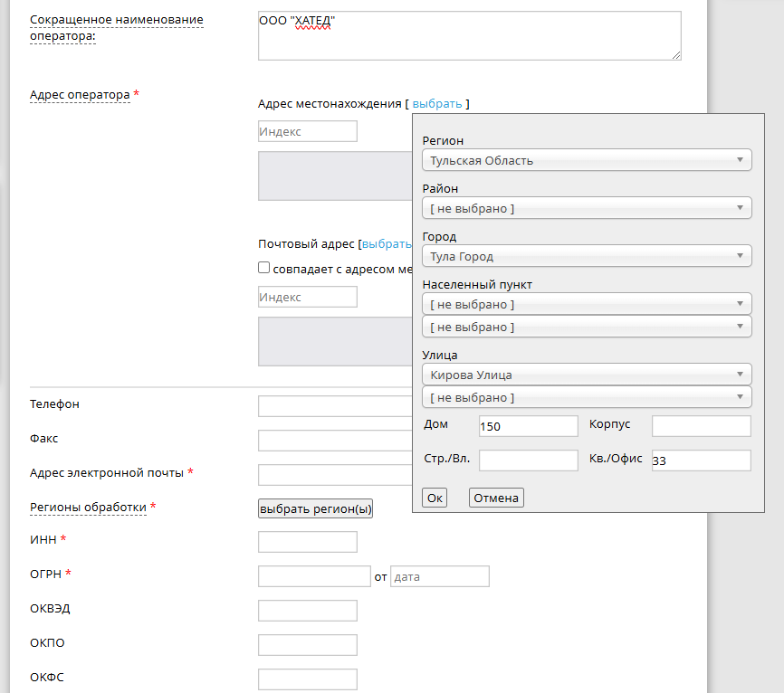Click the ИНН input field

[308, 542]
